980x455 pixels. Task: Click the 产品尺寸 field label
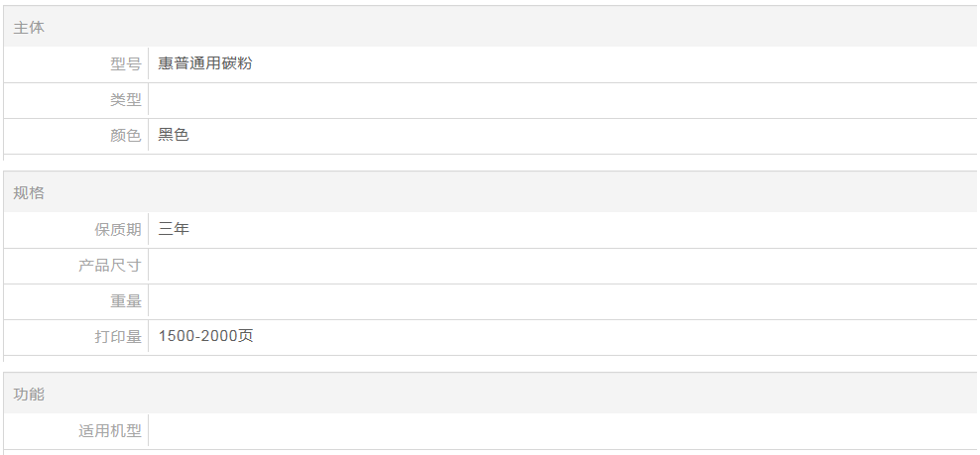(109, 266)
